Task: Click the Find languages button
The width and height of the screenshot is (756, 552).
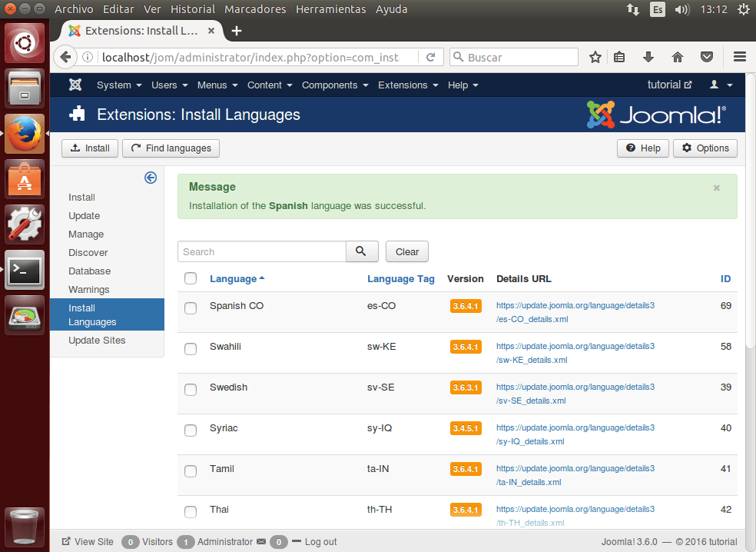Action: 171,148
